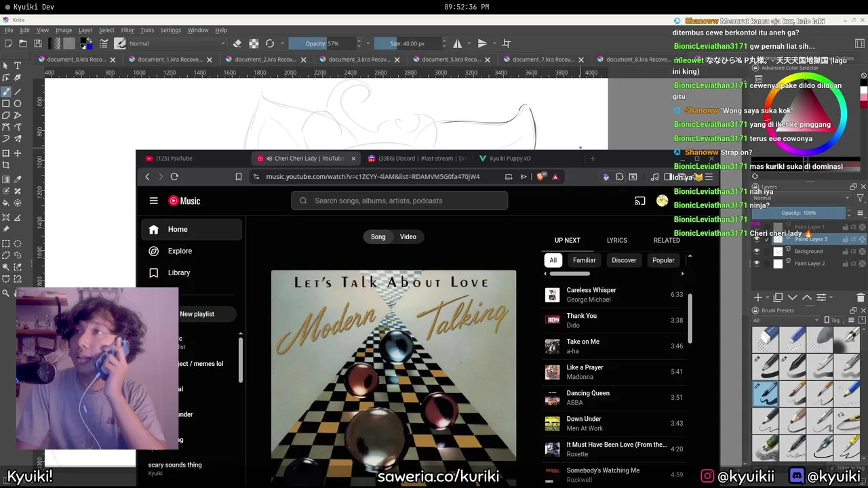Click the wrap-around mode icon
This screenshot has width=868, height=488.
click(506, 43)
